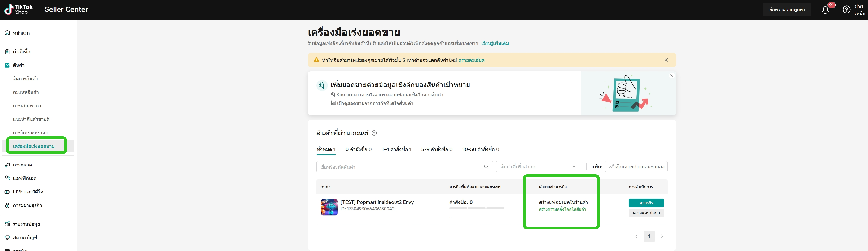Click the ตรวจสอบข้อมูล button
The width and height of the screenshot is (868, 251).
[646, 213]
